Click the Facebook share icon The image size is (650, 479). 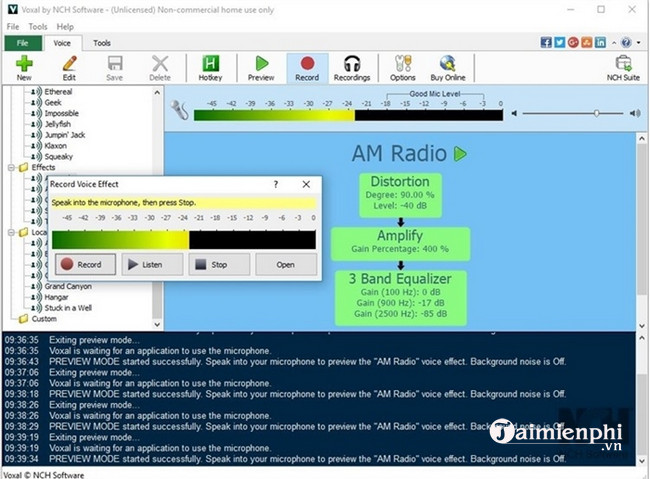[546, 43]
